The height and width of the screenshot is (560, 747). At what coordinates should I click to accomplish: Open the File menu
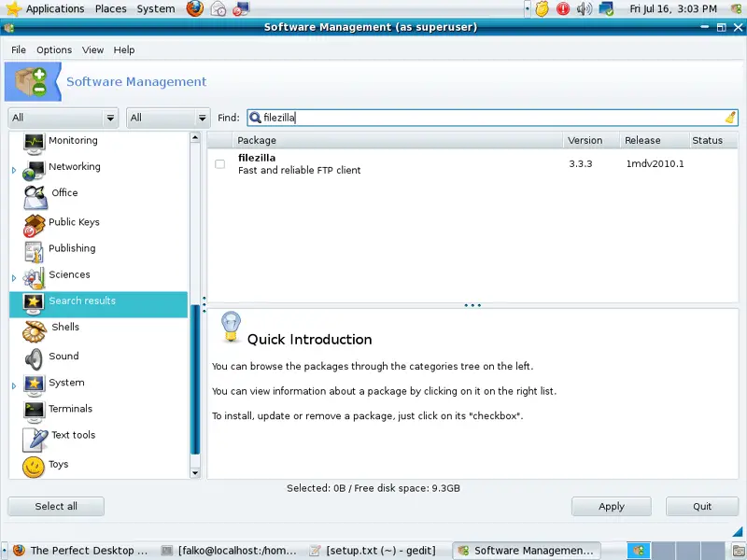click(x=19, y=50)
